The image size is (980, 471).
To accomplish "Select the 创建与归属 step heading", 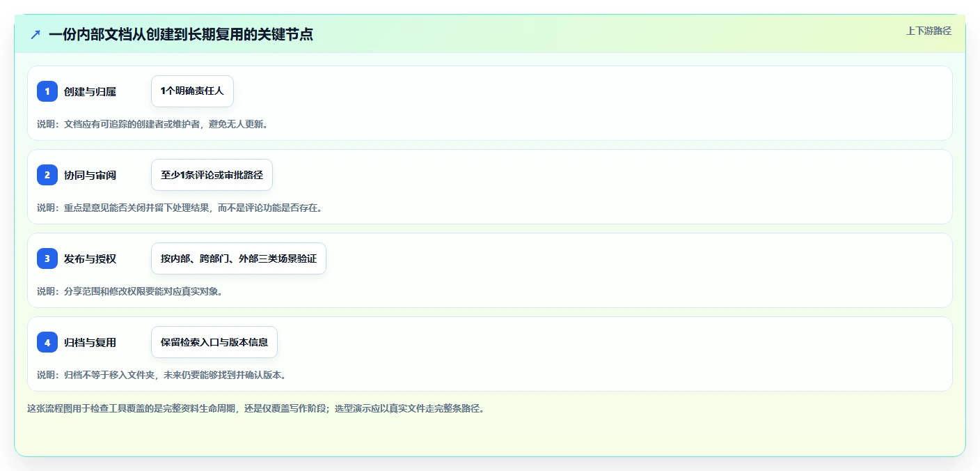I will pos(90,91).
